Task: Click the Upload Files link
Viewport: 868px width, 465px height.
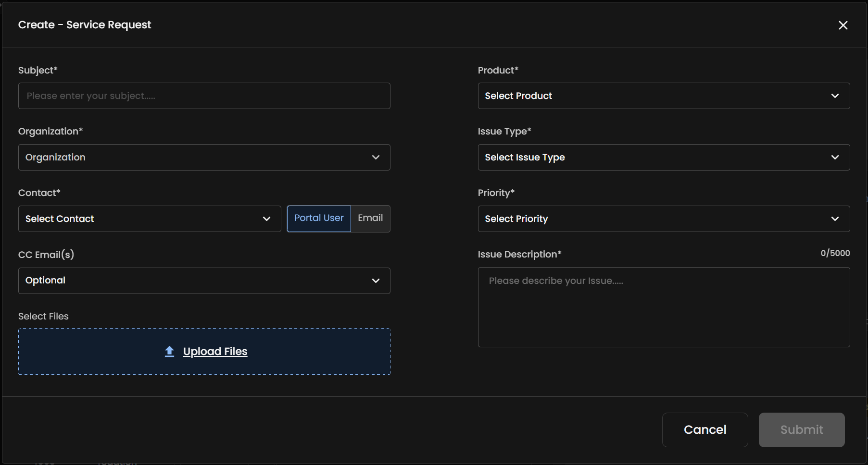Action: 214,351
